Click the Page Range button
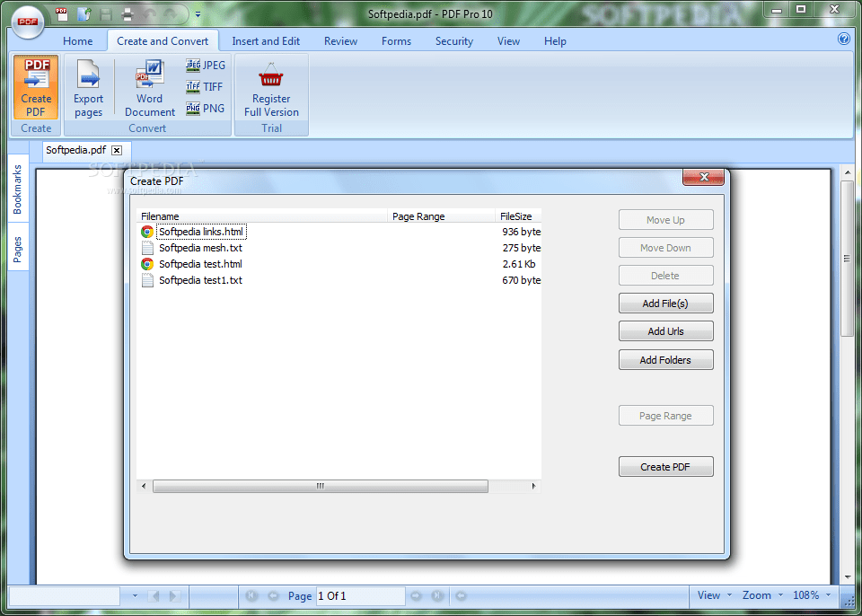Viewport: 862px width, 616px height. click(x=665, y=416)
